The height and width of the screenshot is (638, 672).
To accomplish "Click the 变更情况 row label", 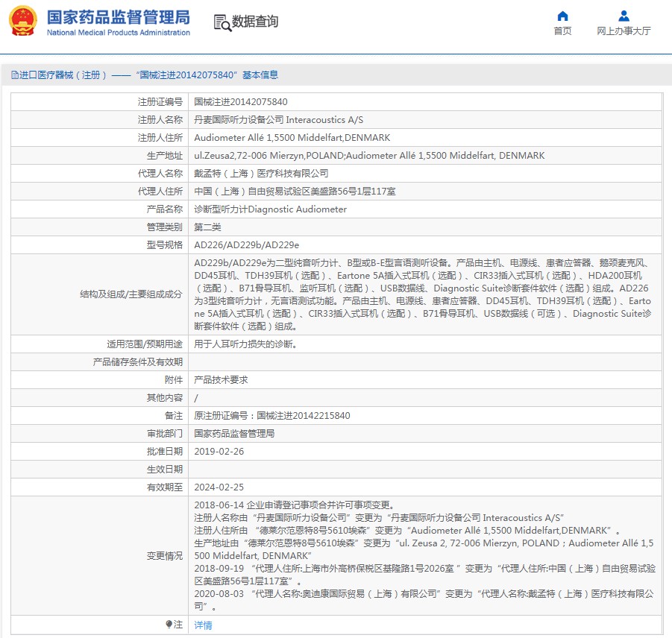I will (165, 556).
